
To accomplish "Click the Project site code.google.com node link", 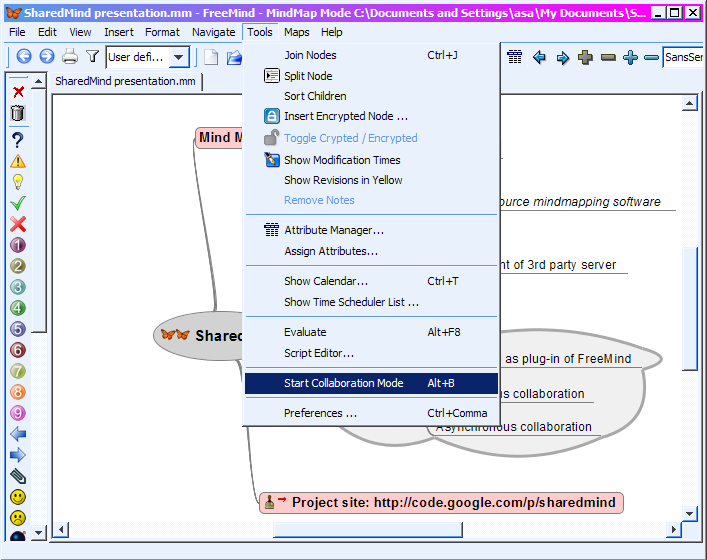I will (x=441, y=503).
